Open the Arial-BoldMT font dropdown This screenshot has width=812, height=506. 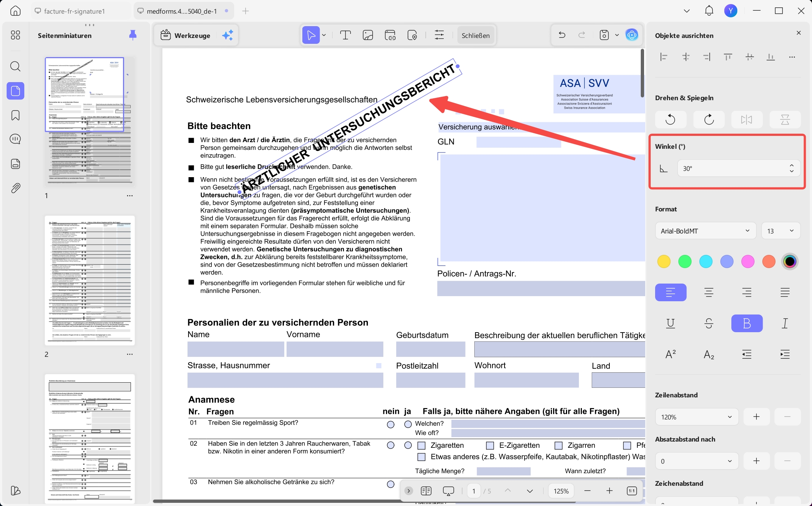click(705, 231)
